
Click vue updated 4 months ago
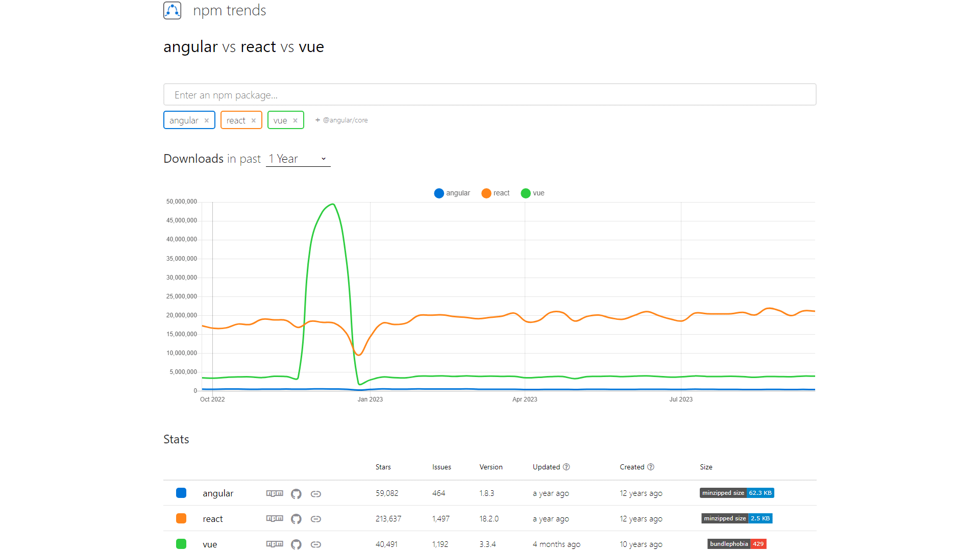coord(556,544)
